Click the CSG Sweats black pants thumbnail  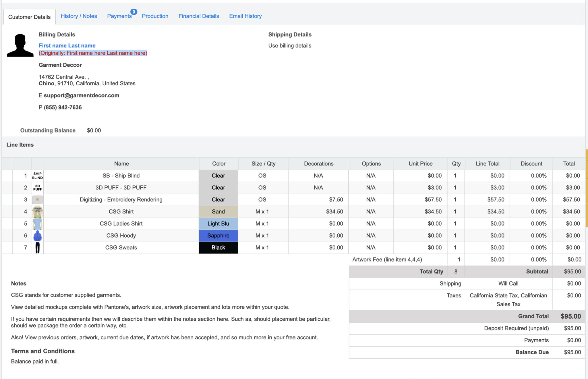37,248
